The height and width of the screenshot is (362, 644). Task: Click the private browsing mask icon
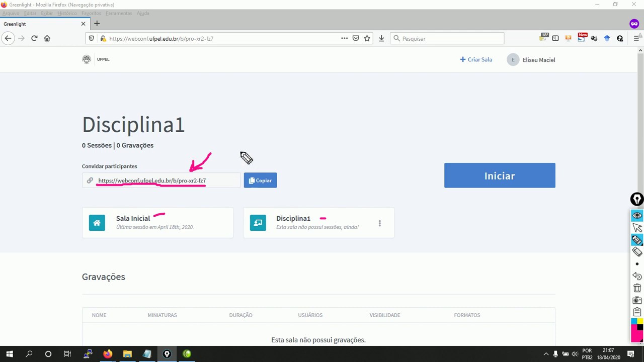(634, 24)
